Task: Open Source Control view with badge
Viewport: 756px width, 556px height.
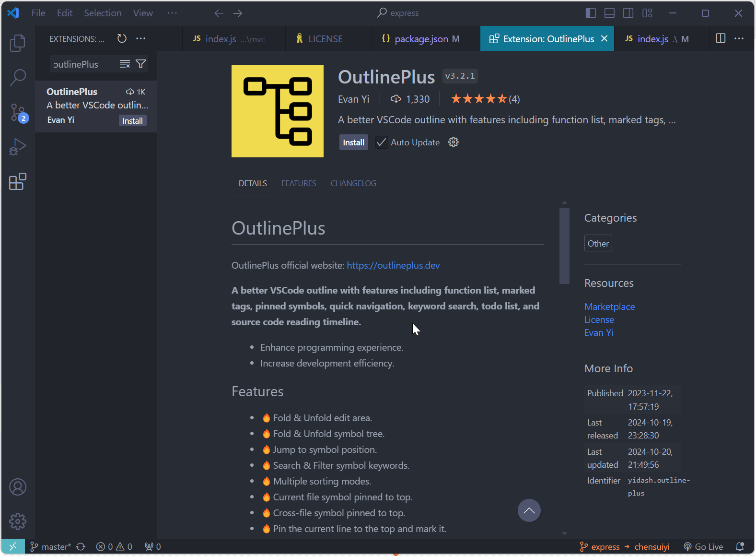Action: click(x=18, y=113)
